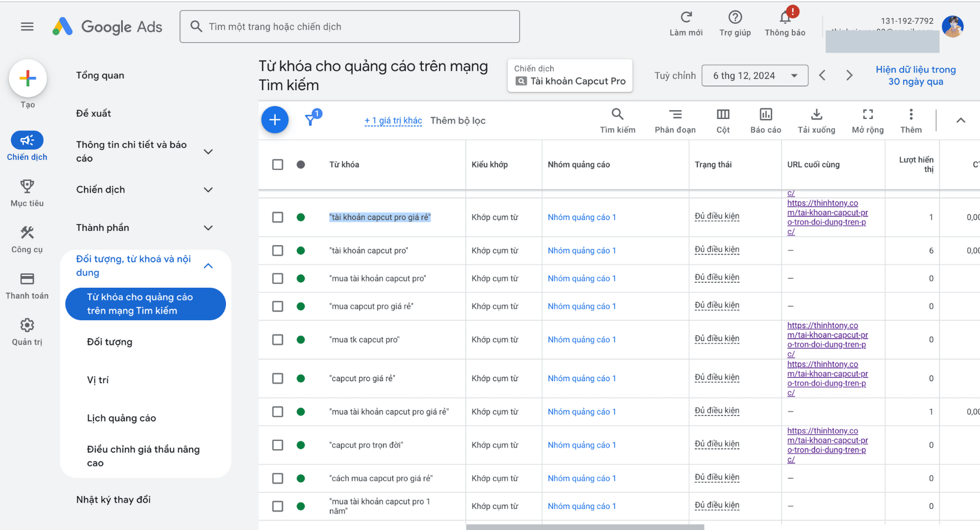Open the Cột columns icon
Viewport: 980px width, 530px height.
click(723, 115)
